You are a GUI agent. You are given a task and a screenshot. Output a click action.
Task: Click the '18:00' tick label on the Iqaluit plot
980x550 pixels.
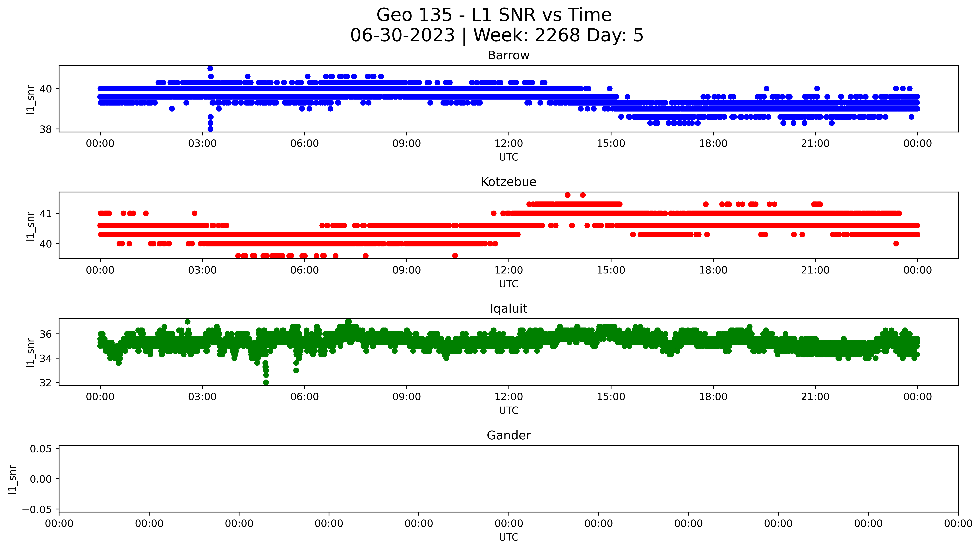(x=713, y=397)
